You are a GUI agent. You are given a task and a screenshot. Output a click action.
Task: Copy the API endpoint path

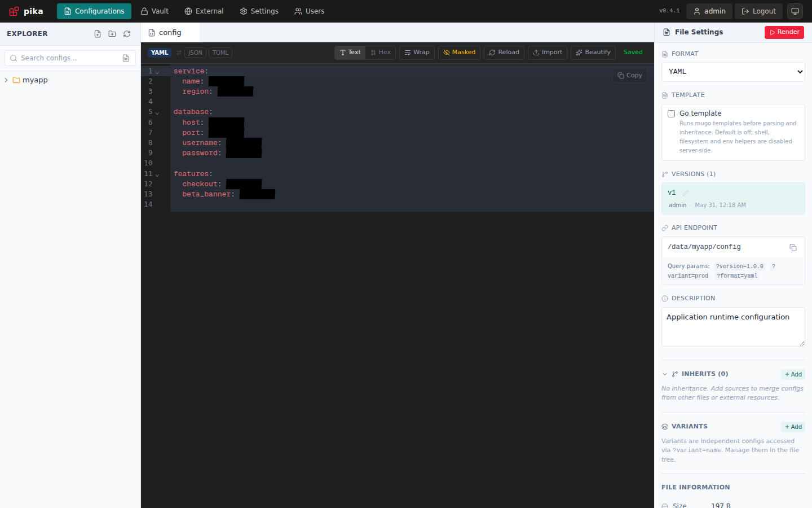[x=793, y=247]
